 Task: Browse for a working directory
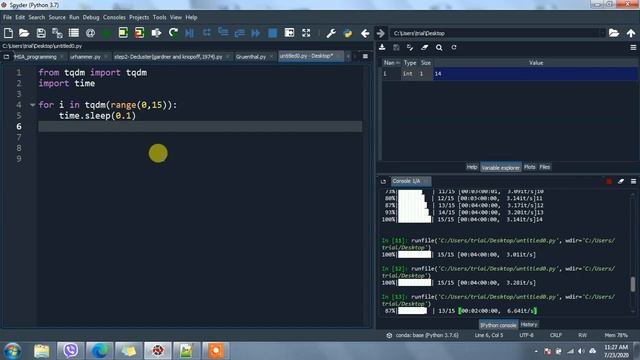coord(614,33)
